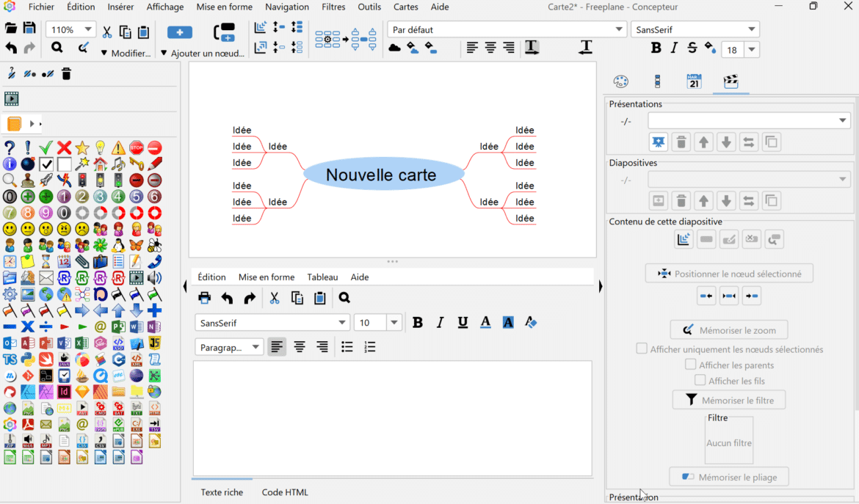Open the Par défaut style dropdown

[x=507, y=30]
